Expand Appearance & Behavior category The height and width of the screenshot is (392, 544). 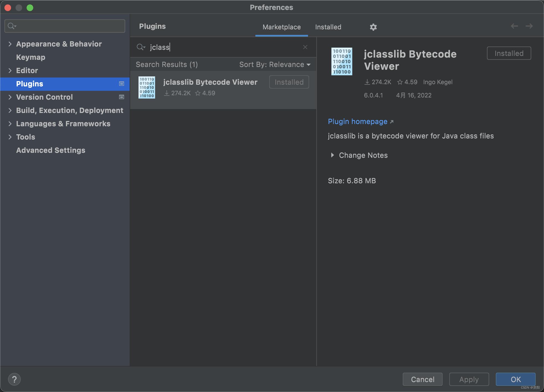tap(10, 44)
